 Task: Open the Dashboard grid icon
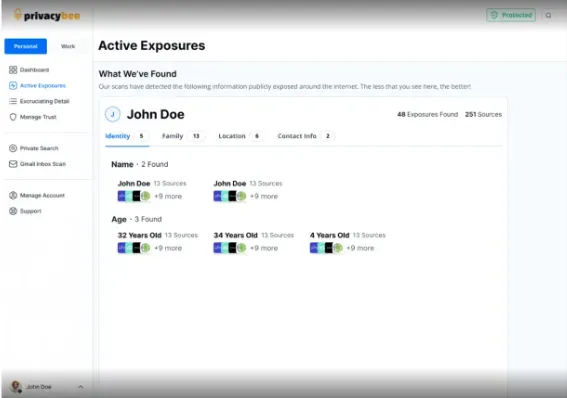(x=13, y=70)
